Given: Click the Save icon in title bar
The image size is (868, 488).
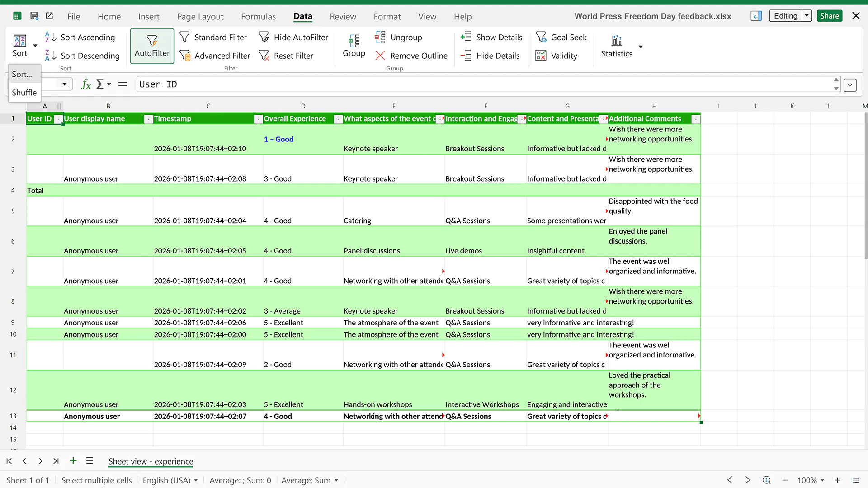Looking at the screenshot, I should (34, 16).
